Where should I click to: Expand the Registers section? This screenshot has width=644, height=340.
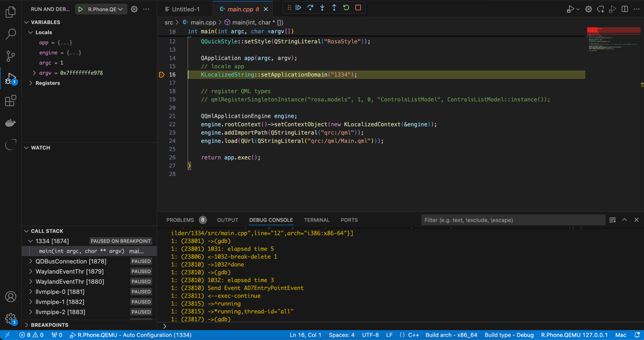(x=31, y=83)
